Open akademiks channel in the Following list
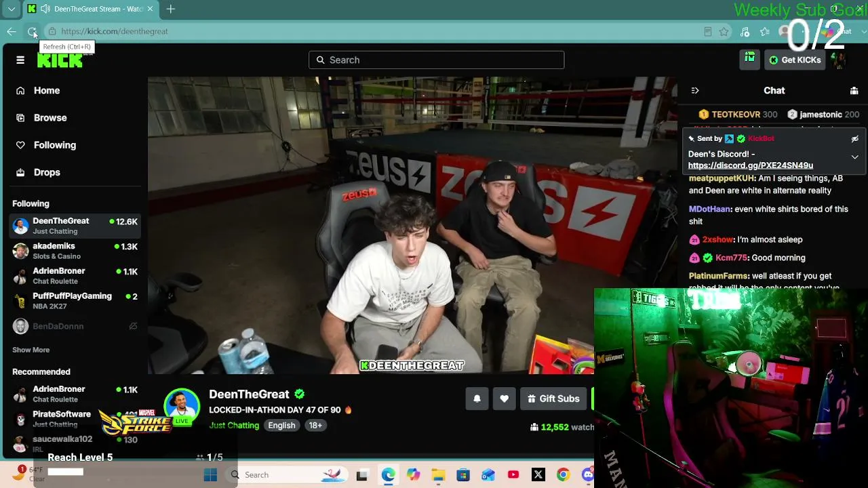Image resolution: width=868 pixels, height=488 pixels. (x=75, y=251)
